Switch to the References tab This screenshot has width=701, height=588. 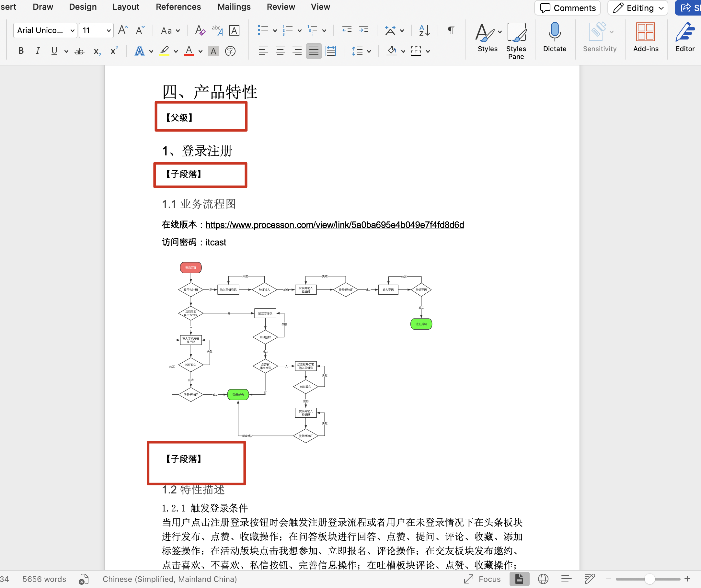click(x=178, y=7)
